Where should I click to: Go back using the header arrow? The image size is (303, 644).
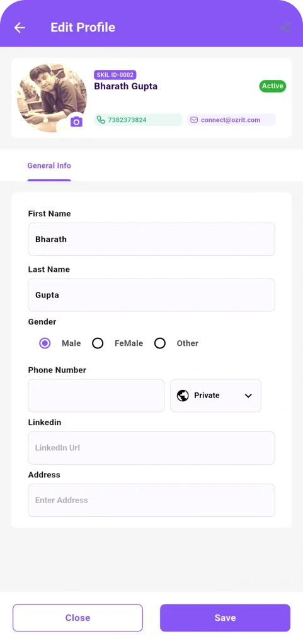(x=20, y=28)
